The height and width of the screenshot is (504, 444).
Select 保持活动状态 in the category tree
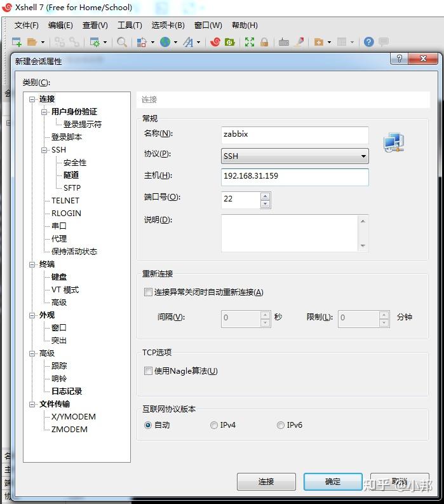pyautogui.click(x=74, y=252)
